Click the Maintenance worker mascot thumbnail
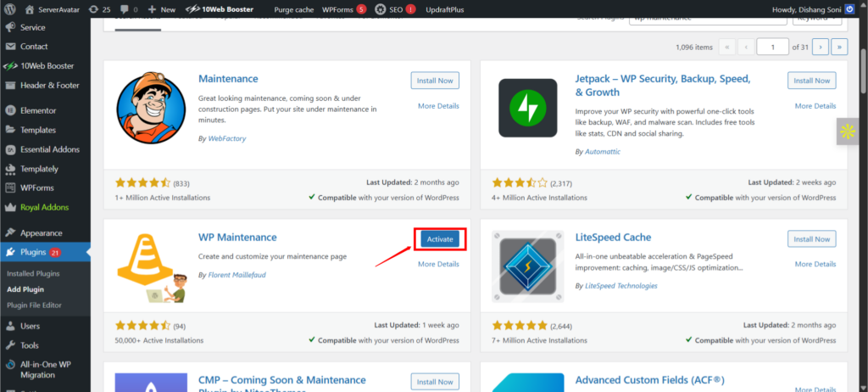Screen dimensions: 868x392 [151, 108]
